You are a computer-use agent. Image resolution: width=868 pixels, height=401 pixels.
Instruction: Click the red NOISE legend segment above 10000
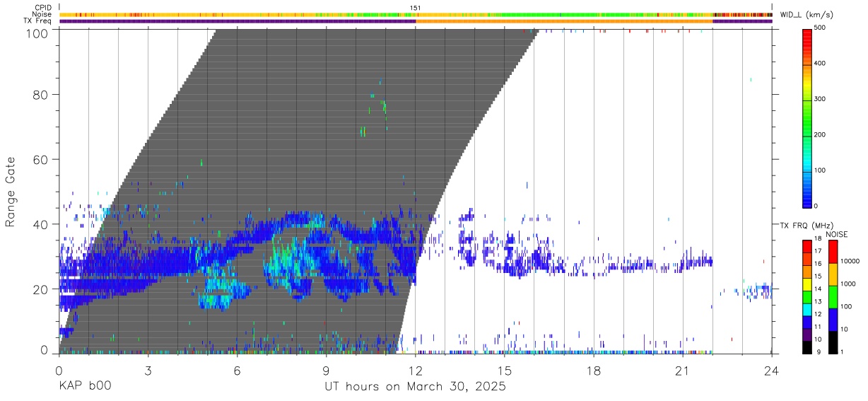(x=833, y=251)
